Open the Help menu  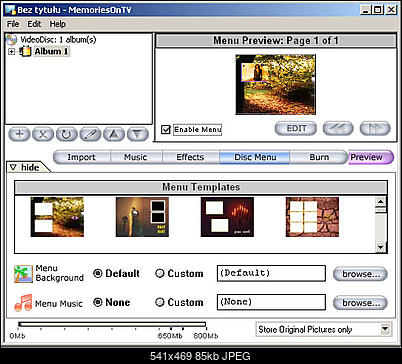click(58, 24)
